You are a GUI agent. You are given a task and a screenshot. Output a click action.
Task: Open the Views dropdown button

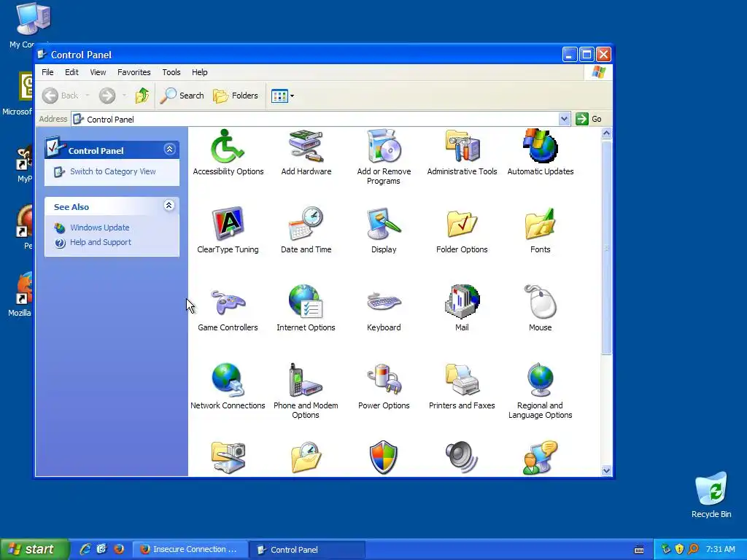[x=282, y=96]
